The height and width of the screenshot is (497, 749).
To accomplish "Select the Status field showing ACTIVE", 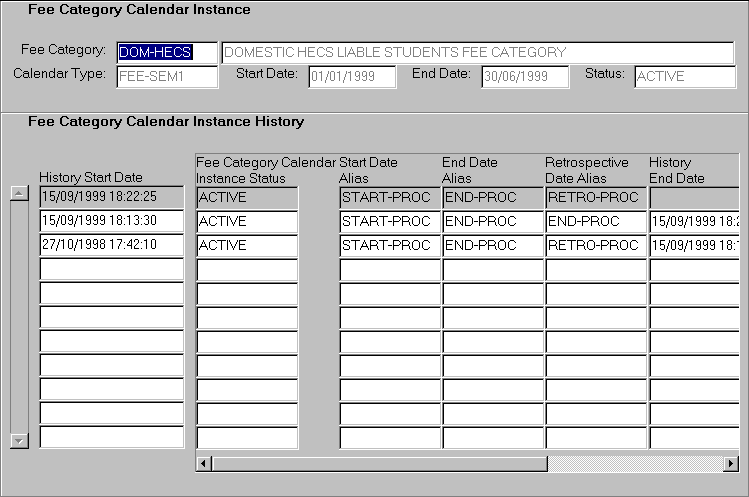I will coord(684,76).
